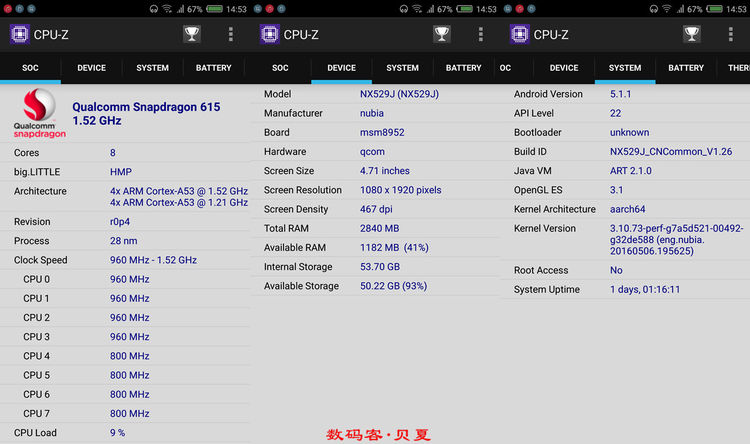Click the Screen Density value 467 dpi
The image size is (750, 444).
coord(376,209)
